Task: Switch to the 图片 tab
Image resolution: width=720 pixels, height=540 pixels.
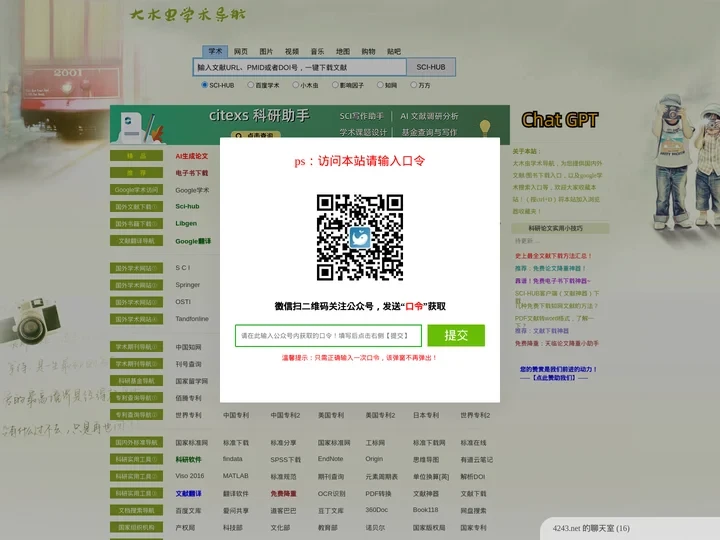Action: point(266,51)
